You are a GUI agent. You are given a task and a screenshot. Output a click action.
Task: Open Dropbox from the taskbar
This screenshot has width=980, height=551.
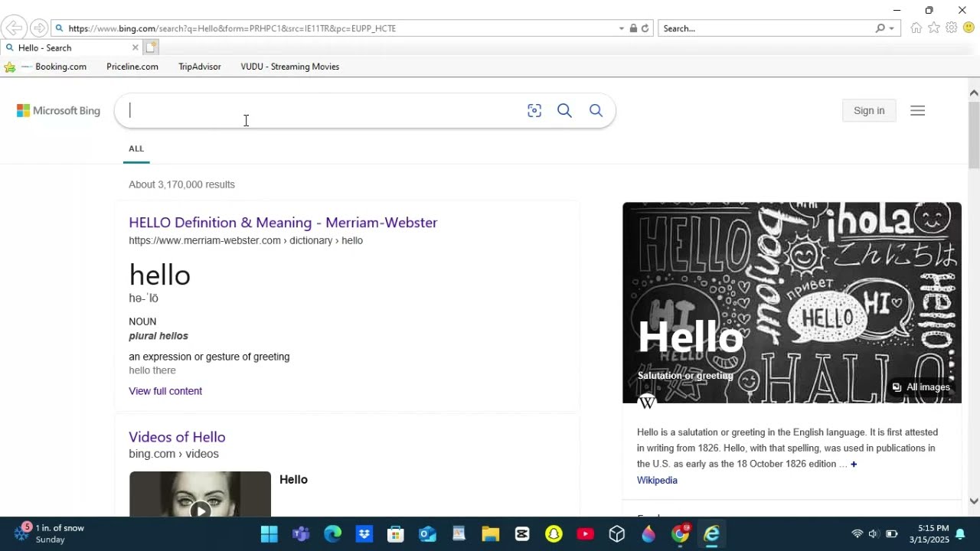(x=364, y=534)
